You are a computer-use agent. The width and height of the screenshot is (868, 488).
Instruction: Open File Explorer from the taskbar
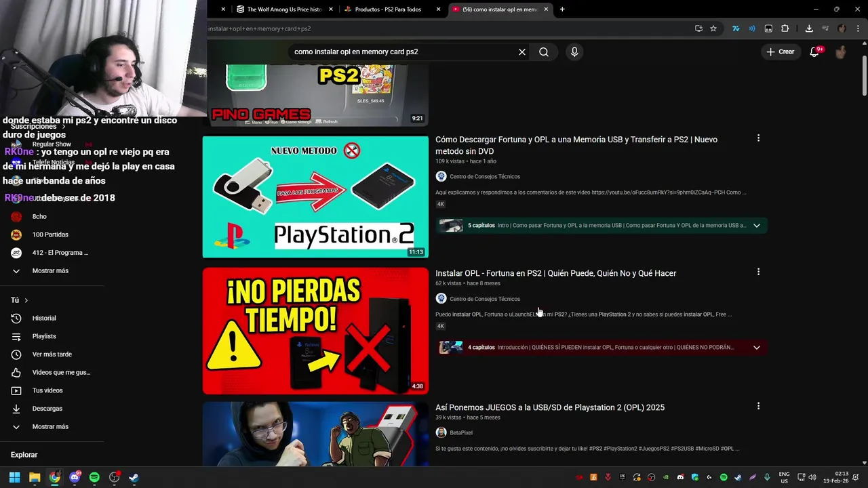click(35, 477)
